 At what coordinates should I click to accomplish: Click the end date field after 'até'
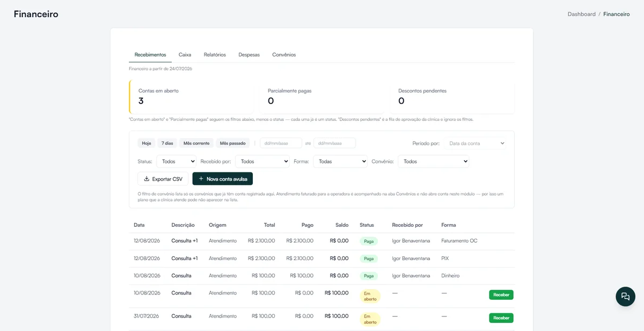click(334, 143)
